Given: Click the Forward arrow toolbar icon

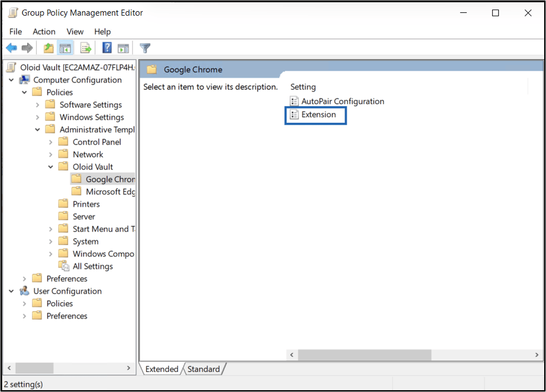Looking at the screenshot, I should pyautogui.click(x=27, y=48).
